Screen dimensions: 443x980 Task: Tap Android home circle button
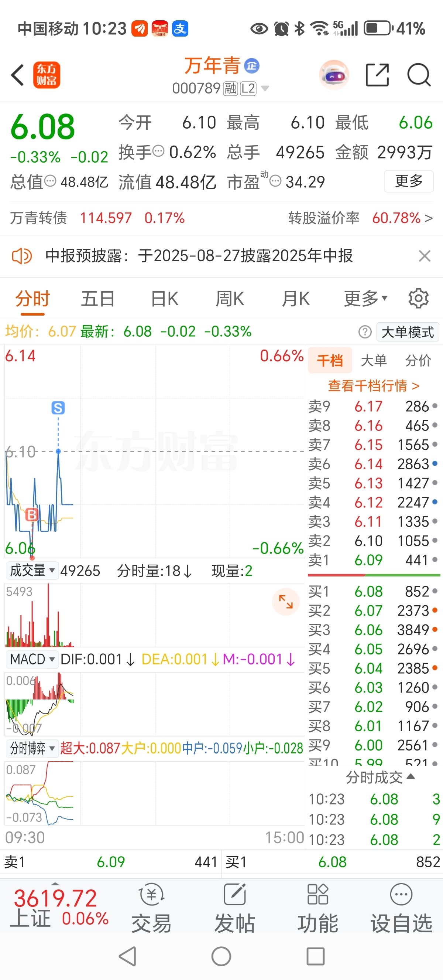221,956
